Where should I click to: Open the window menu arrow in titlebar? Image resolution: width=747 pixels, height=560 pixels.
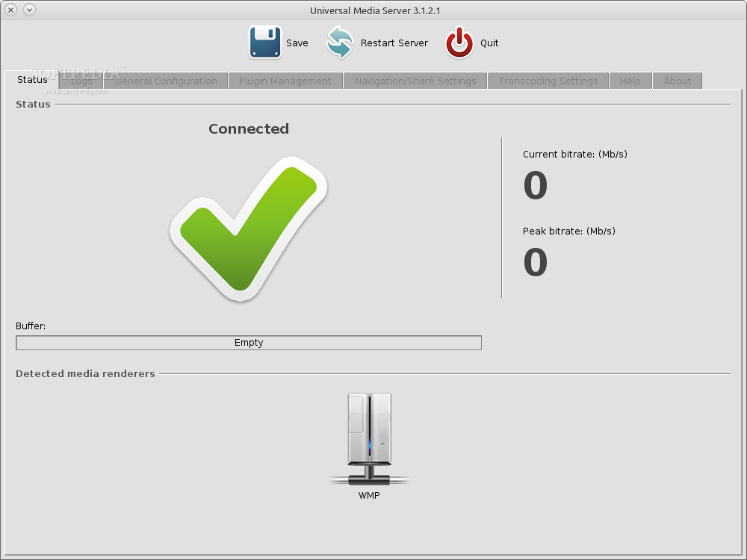[29, 10]
